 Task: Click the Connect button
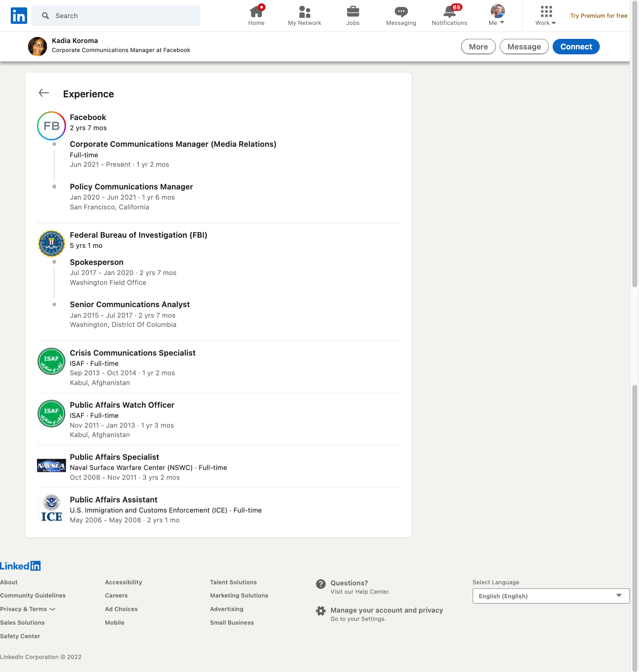pyautogui.click(x=576, y=46)
